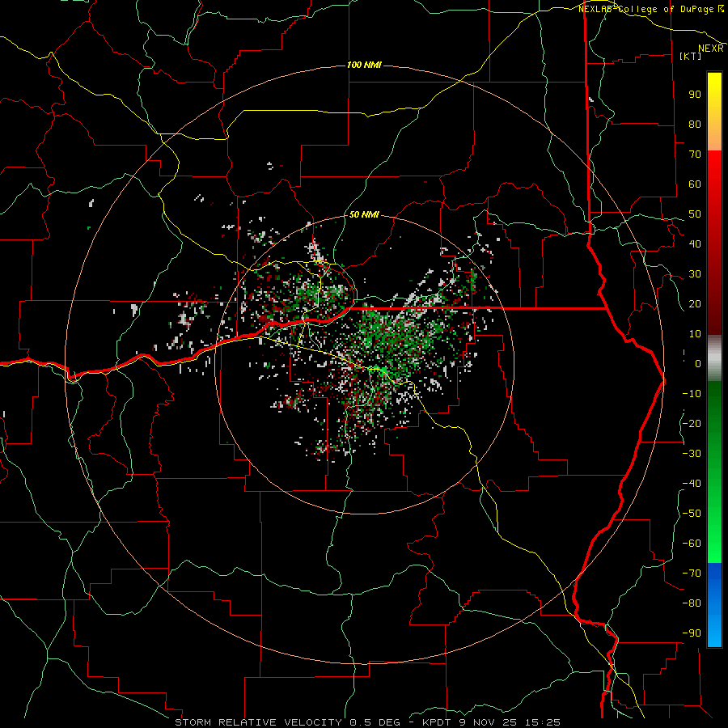Image resolution: width=728 pixels, height=728 pixels.
Task: Click the 90 value on the velocity scale
Action: (695, 95)
